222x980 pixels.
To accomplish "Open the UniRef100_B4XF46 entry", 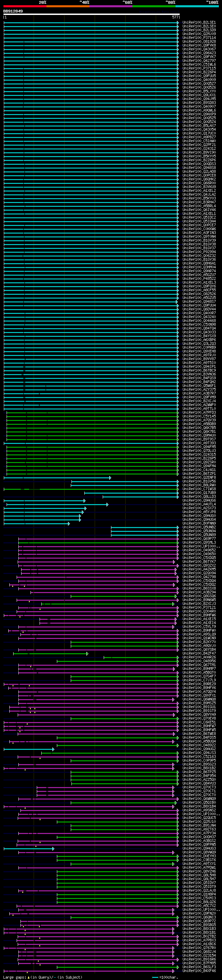I will [199, 971].
